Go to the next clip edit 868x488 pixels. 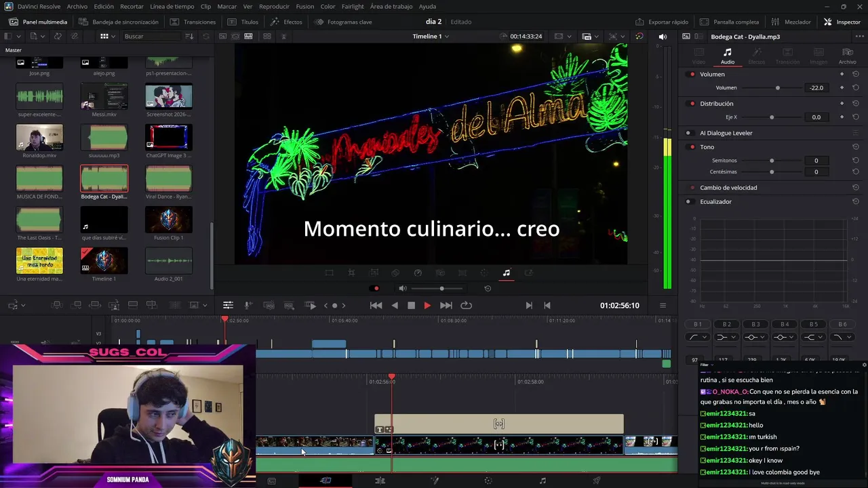529,306
